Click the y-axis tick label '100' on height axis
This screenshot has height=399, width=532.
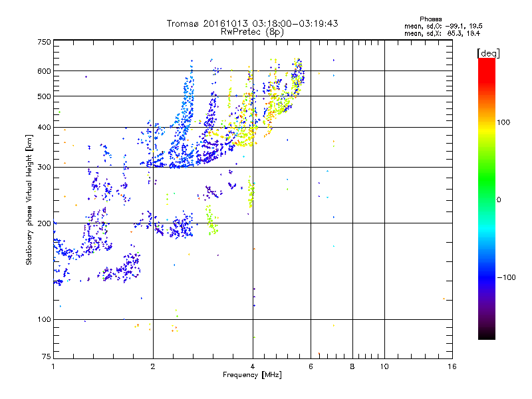(x=44, y=320)
